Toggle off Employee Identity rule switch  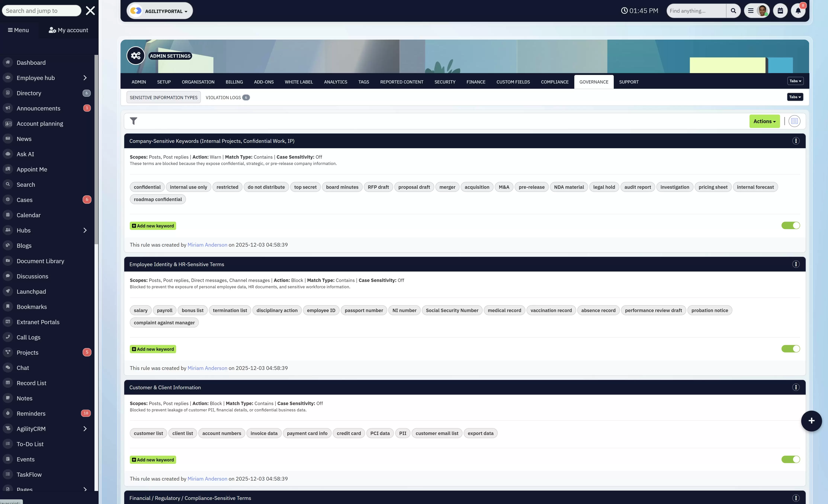click(790, 349)
